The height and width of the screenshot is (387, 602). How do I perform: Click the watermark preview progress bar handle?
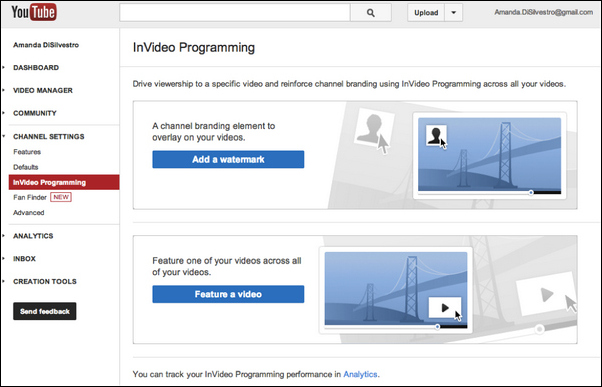tap(531, 192)
